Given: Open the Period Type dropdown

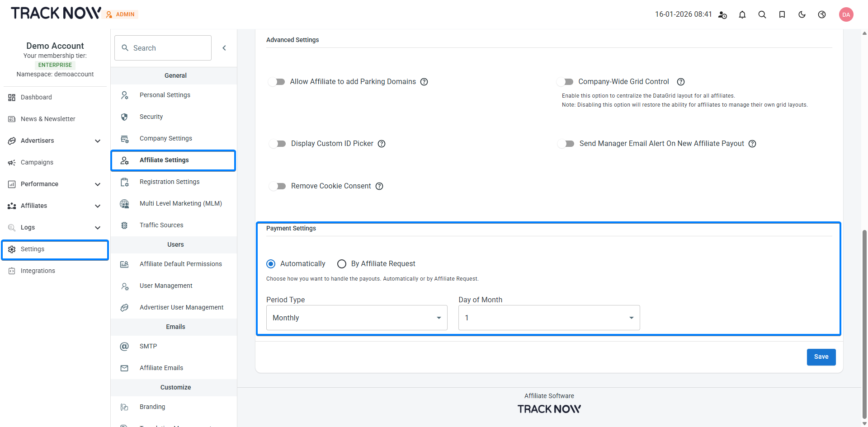Looking at the screenshot, I should (x=356, y=318).
